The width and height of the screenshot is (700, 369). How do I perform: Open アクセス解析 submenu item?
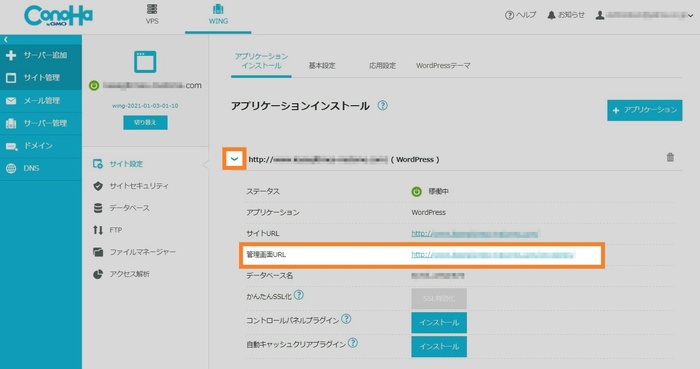[x=121, y=274]
